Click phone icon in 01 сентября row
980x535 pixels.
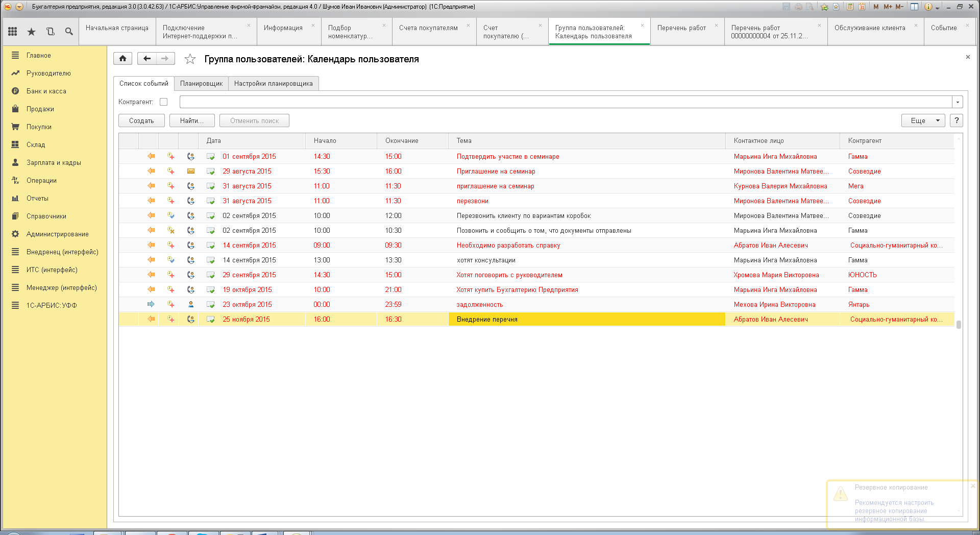point(191,157)
